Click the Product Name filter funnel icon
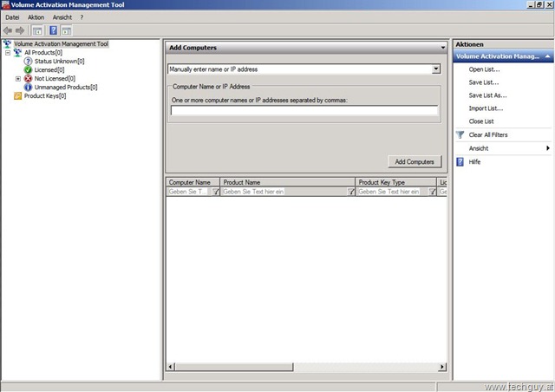Image resolution: width=555 pixels, height=392 pixels. [350, 192]
